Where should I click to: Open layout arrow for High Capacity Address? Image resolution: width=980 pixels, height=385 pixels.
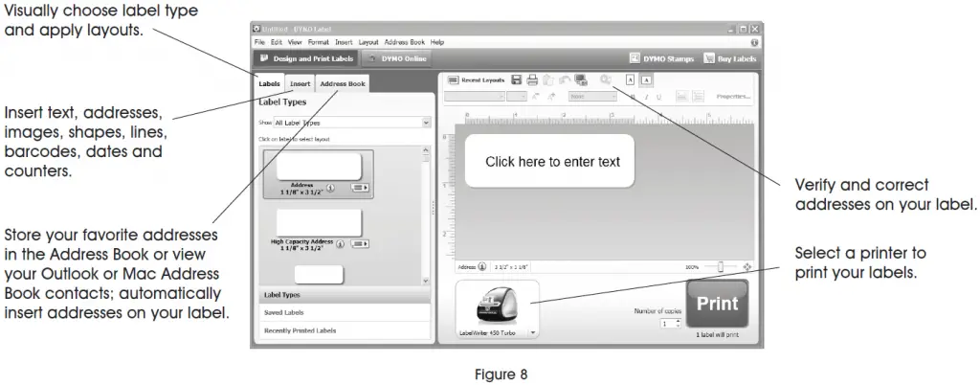[360, 244]
